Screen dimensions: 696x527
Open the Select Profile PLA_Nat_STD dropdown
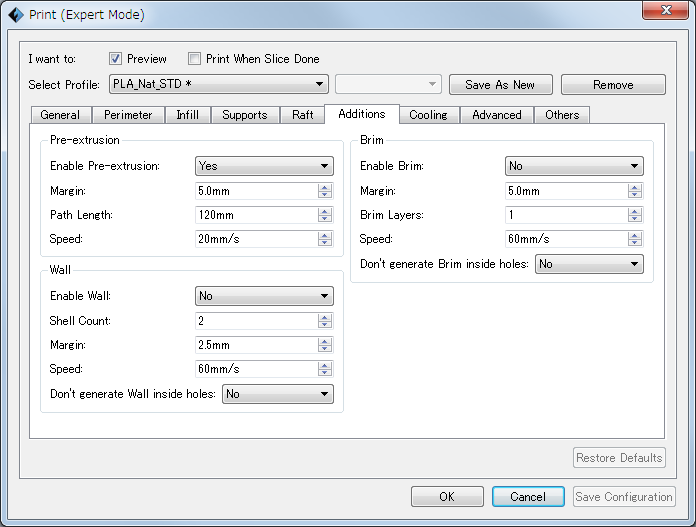click(219, 84)
